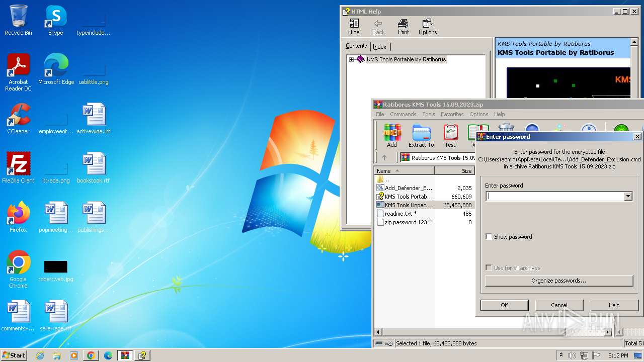This screenshot has height=362, width=644.
Task: Select the Google Chrome desktop icon
Action: pyautogui.click(x=18, y=270)
